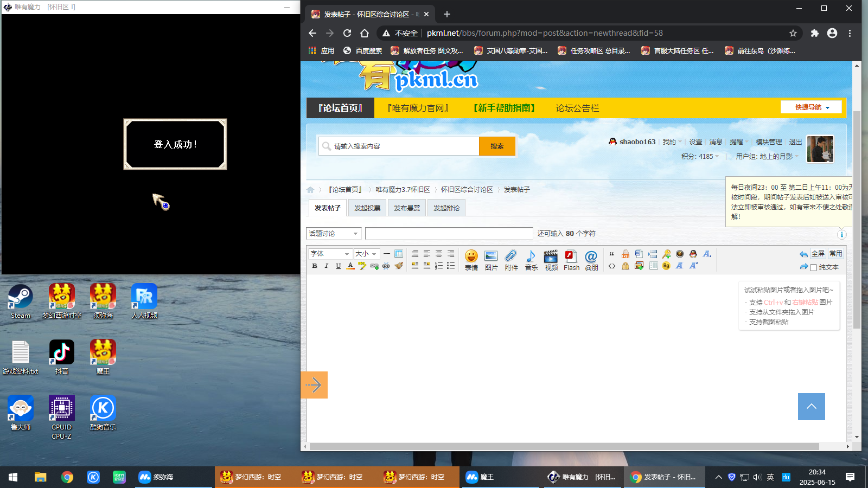Screen dimensions: 868x488
Task: Open the 表情 emoticon picker
Action: 471,260
